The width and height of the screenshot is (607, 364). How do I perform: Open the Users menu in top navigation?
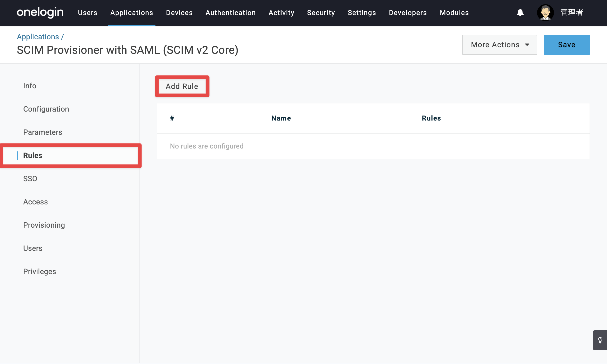tap(88, 13)
